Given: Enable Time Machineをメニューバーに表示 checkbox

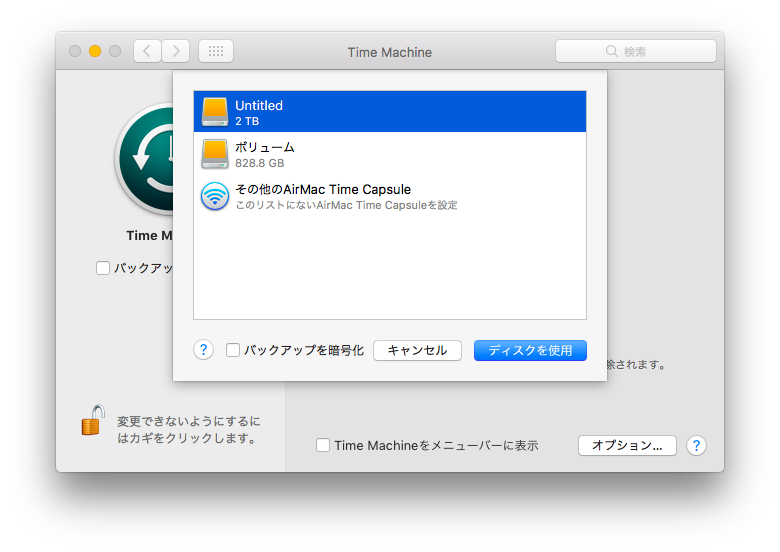Looking at the screenshot, I should 323,445.
